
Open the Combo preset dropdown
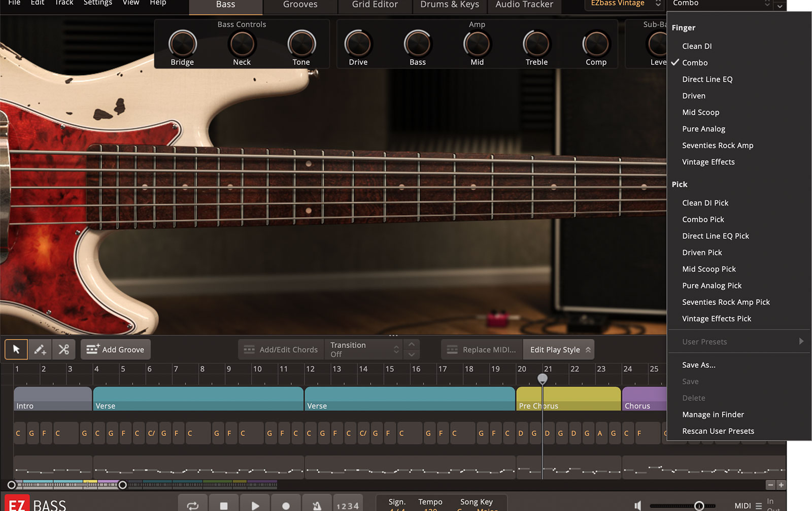pyautogui.click(x=721, y=4)
